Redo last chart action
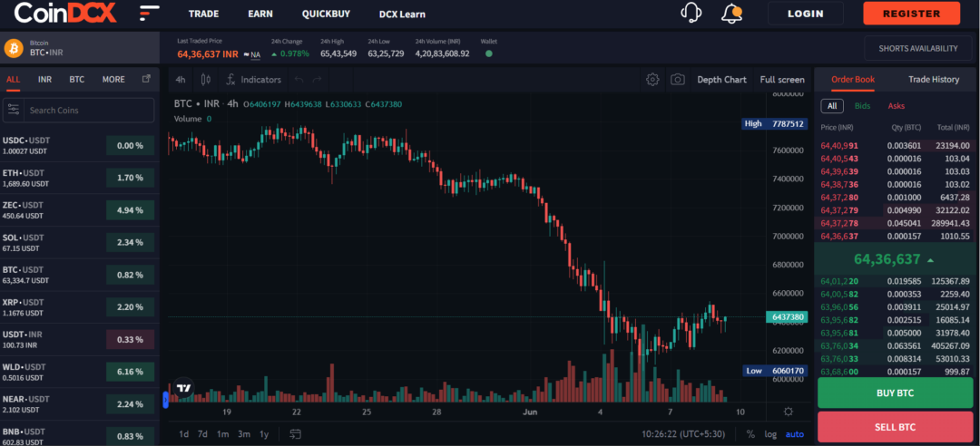 tap(317, 80)
